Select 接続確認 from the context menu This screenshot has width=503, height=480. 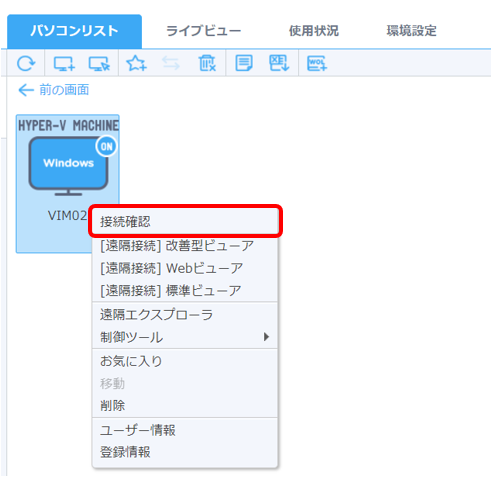click(185, 221)
